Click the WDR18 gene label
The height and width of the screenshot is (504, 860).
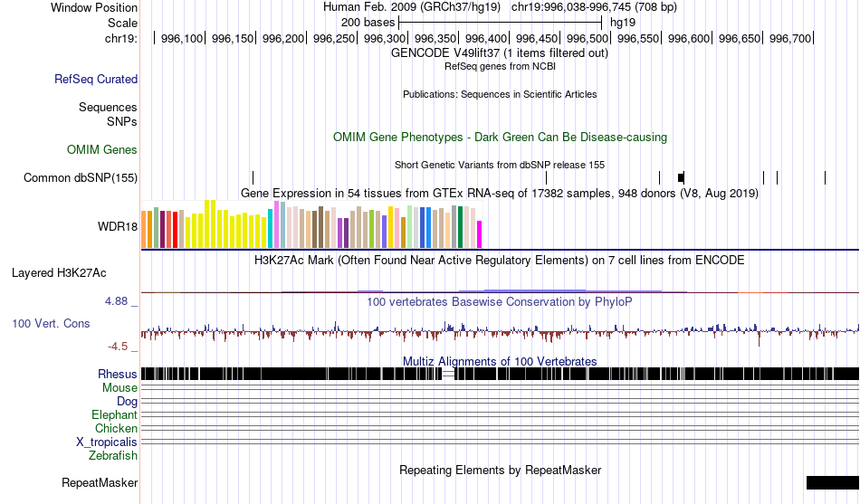pyautogui.click(x=118, y=226)
